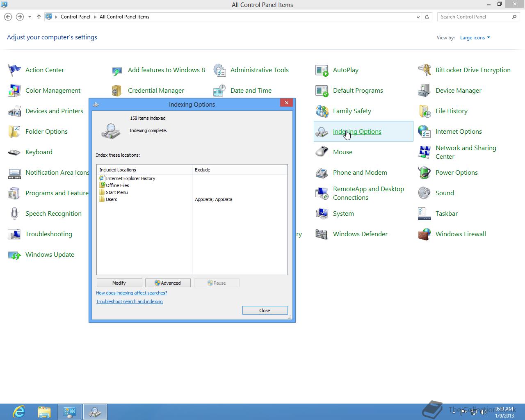Select Users row in locations list

click(x=192, y=199)
